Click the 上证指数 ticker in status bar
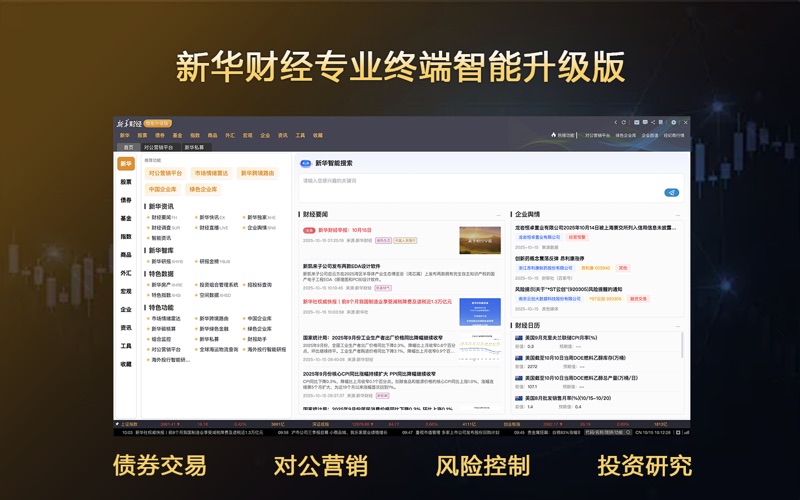The image size is (800, 500). pyautogui.click(x=127, y=424)
